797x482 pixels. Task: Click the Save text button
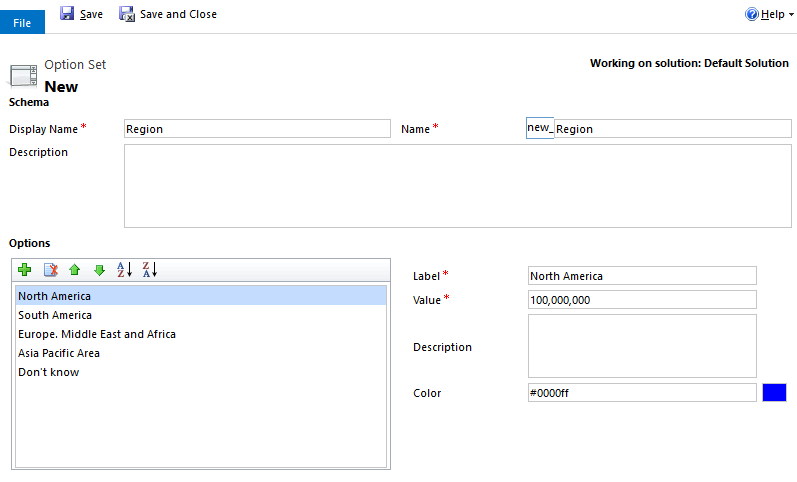coord(91,14)
